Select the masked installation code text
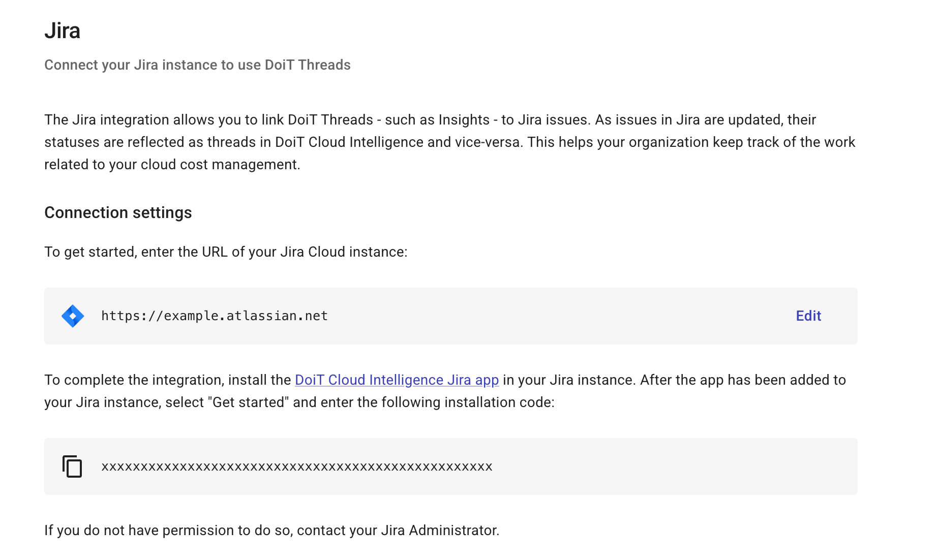This screenshot has height=560, width=937. 297,466
